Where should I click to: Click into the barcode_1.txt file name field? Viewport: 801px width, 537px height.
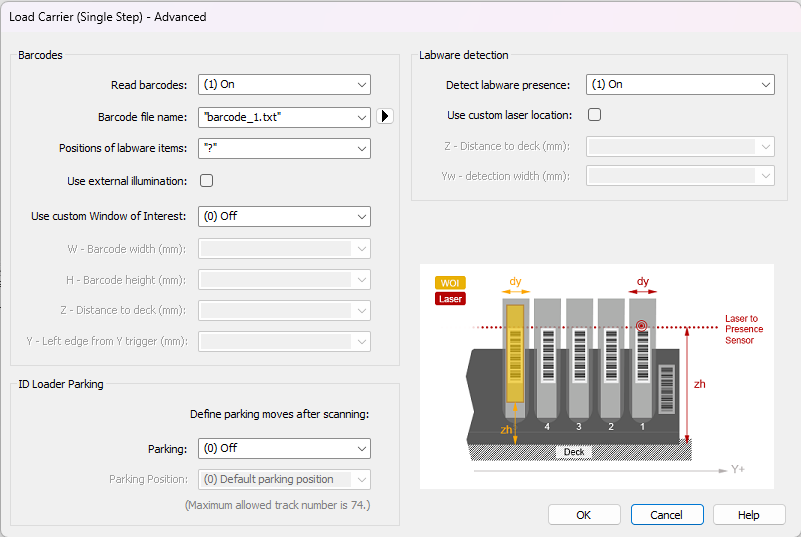275,117
